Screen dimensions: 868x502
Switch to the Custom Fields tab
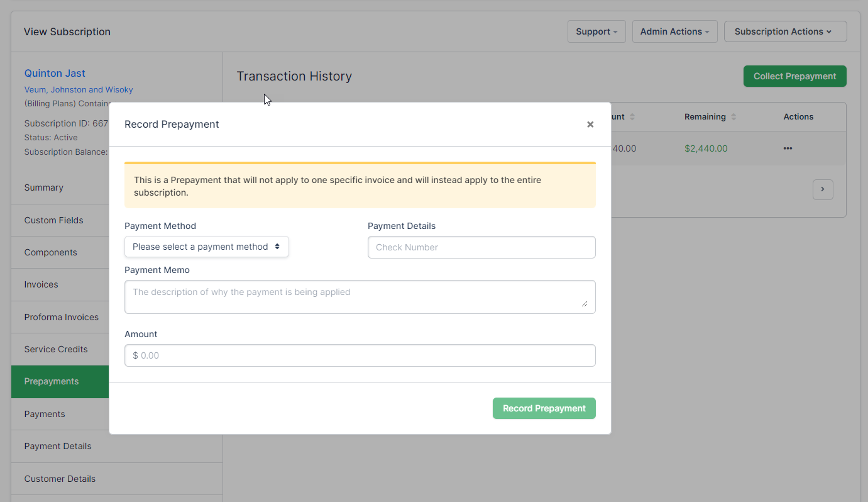point(53,220)
